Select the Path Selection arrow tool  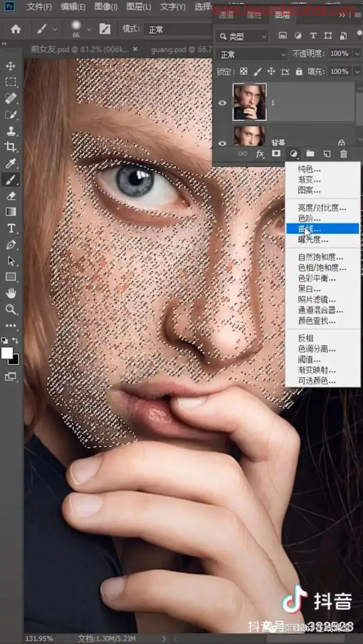point(10,261)
